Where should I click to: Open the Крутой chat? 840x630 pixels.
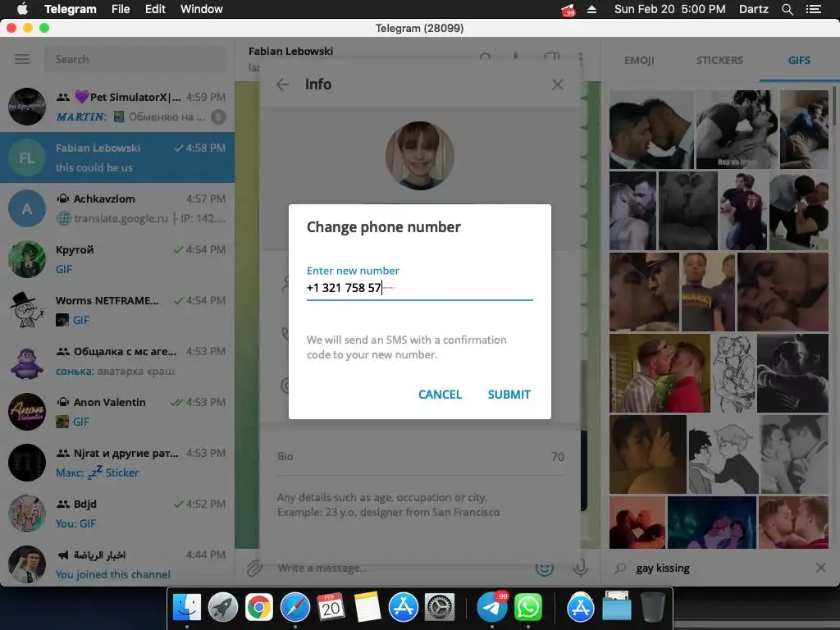coord(117,259)
